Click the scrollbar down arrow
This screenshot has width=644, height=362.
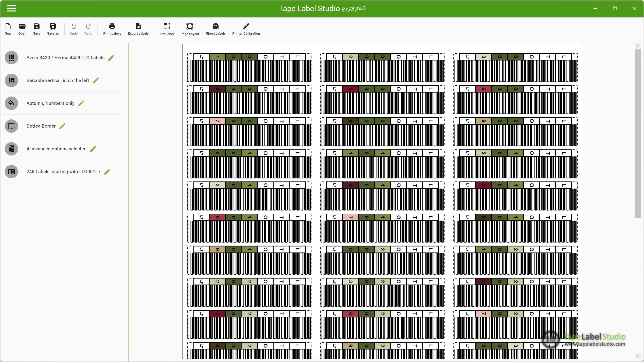click(x=638, y=356)
